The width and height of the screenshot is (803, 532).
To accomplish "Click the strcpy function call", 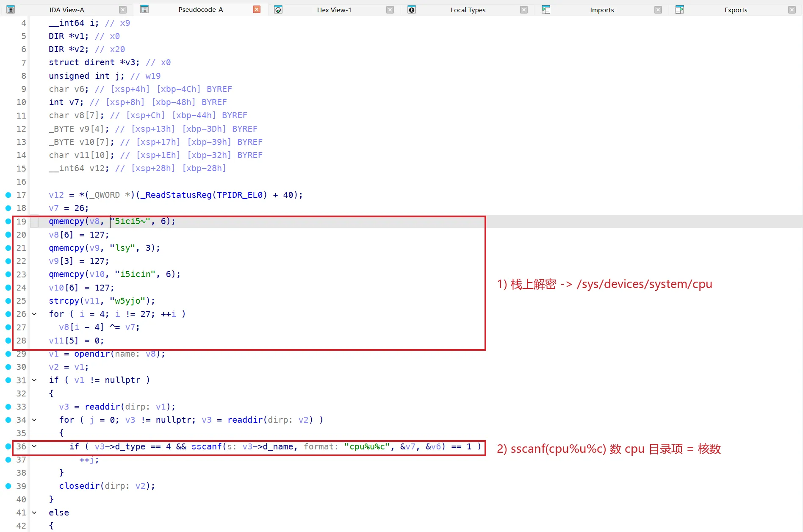I will pos(64,301).
